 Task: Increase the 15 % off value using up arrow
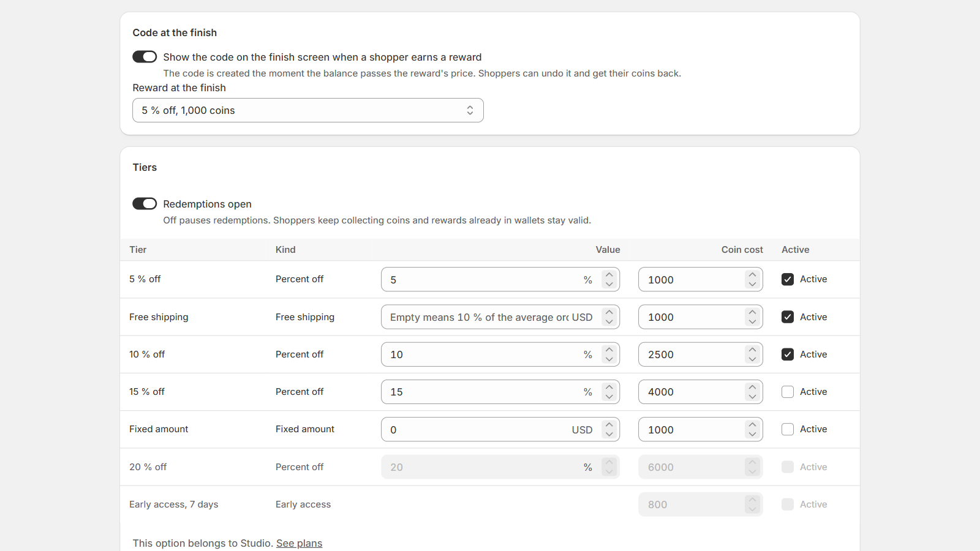click(x=609, y=387)
